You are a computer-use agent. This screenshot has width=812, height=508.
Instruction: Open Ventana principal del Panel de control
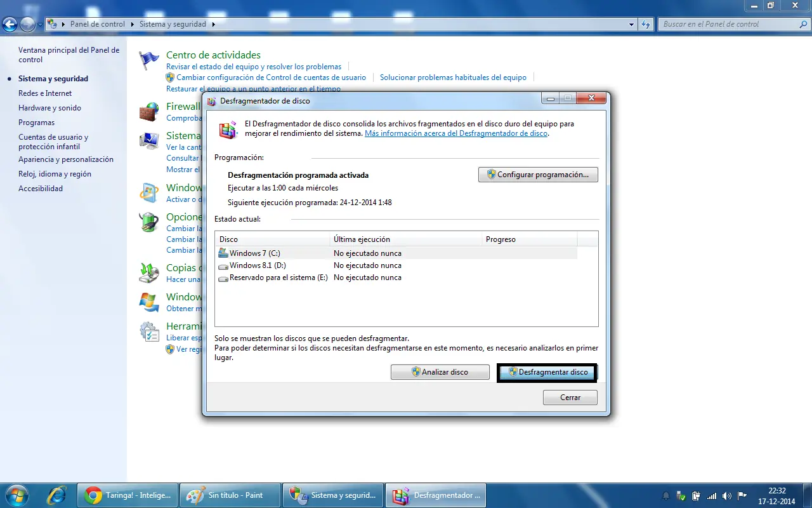[x=69, y=55]
